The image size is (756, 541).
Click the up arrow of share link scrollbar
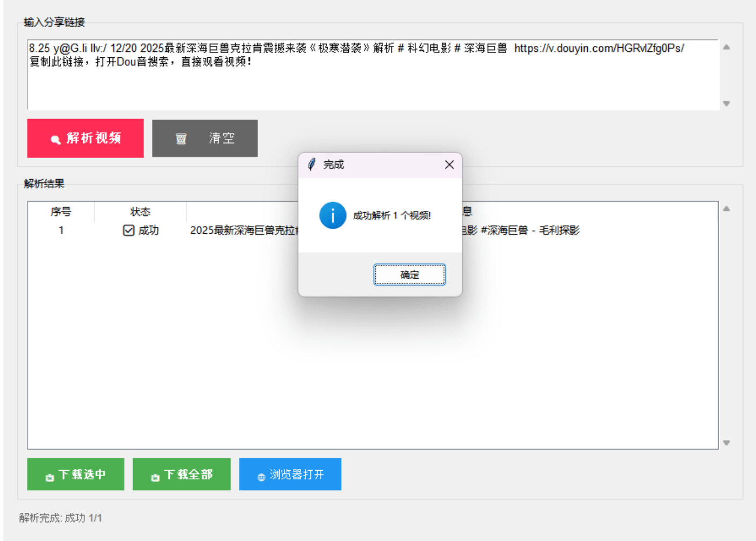pos(726,48)
